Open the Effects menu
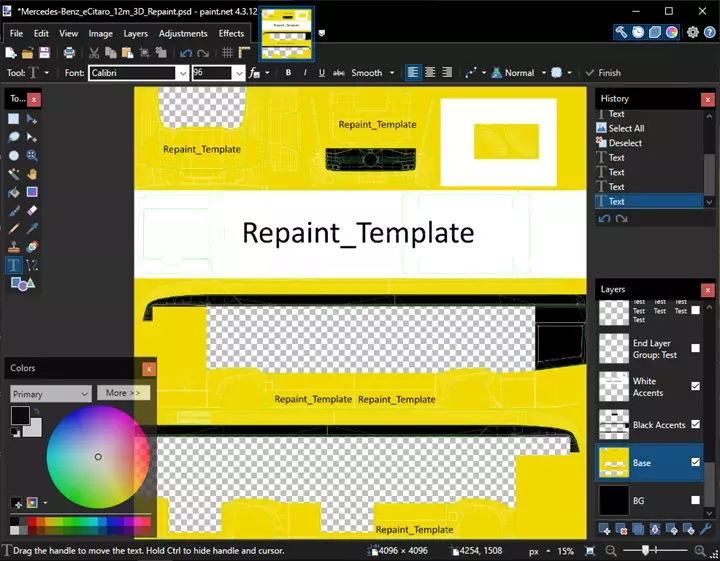Image resolution: width=720 pixels, height=561 pixels. point(231,34)
